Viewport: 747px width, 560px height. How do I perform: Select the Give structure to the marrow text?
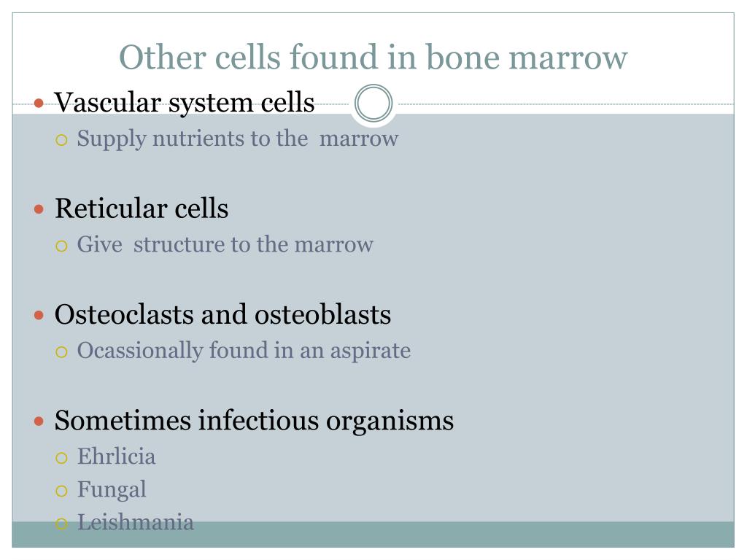coord(225,244)
